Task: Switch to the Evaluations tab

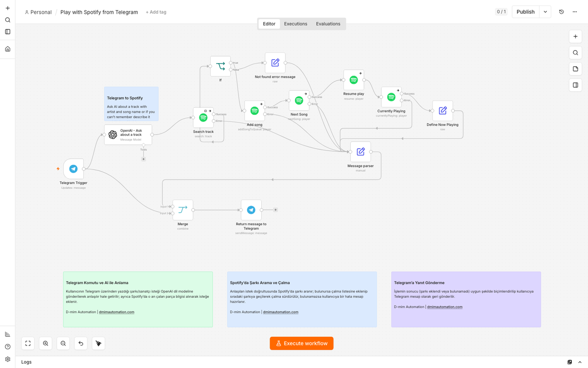Action: click(x=328, y=24)
